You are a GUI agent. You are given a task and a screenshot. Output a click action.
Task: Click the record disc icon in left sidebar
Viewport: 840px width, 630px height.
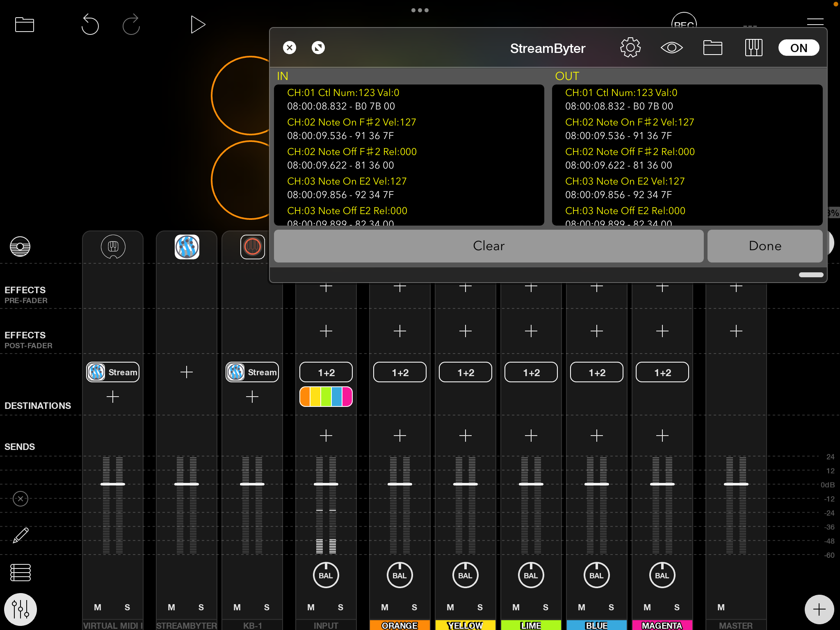[x=20, y=247]
